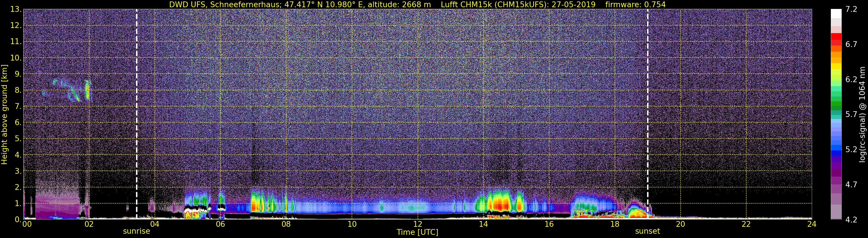Click the colorbar tick label 5.7
Viewport: 868px width, 238px height.
(x=851, y=115)
